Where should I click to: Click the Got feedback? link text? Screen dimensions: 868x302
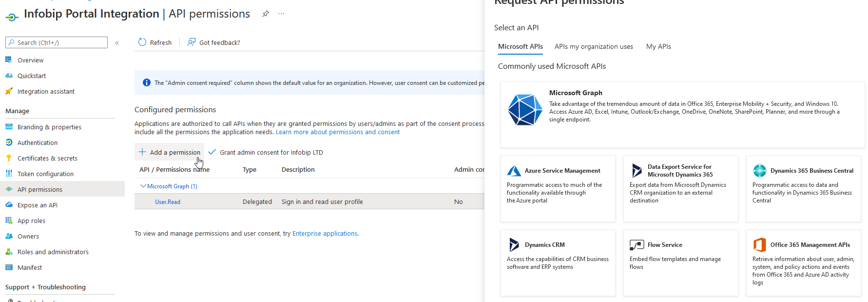[220, 43]
